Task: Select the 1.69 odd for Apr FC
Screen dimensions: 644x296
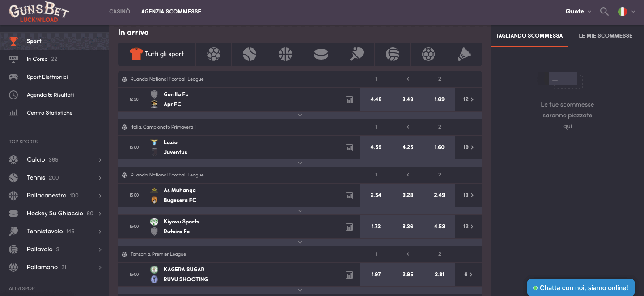Action: [439, 99]
